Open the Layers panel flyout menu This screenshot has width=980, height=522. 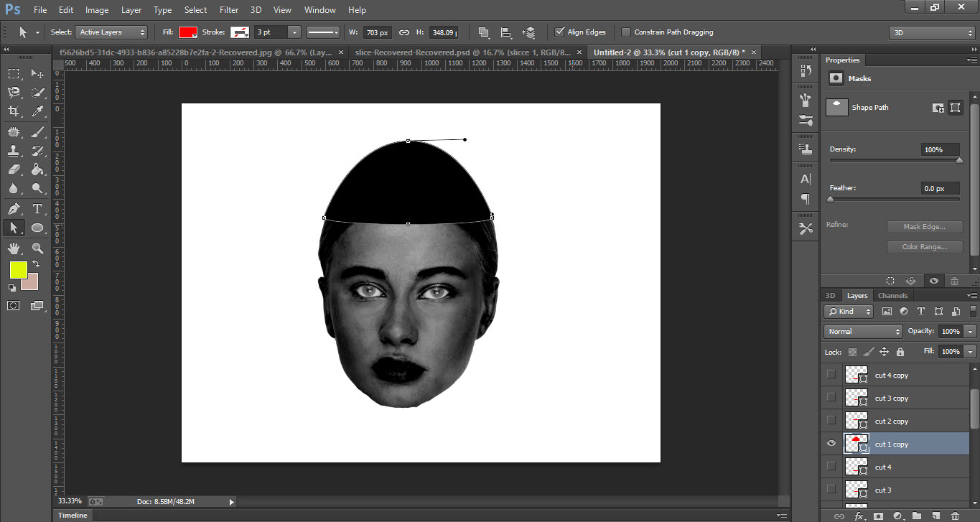[971, 296]
